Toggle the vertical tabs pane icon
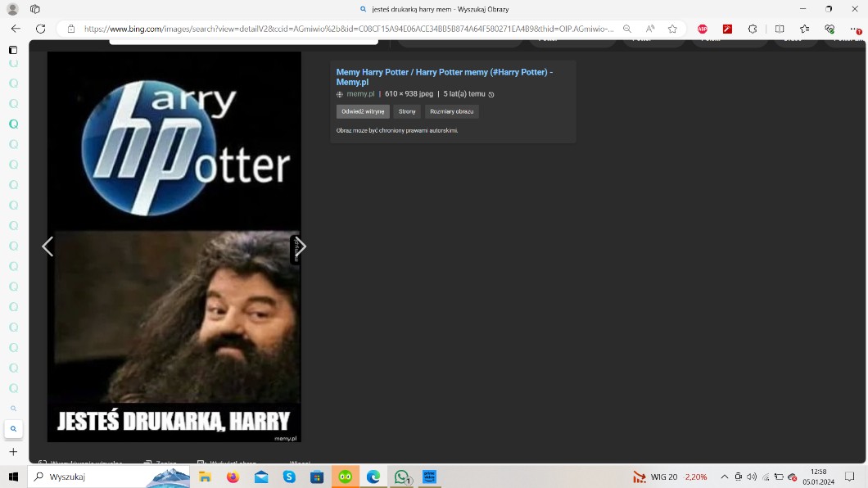Viewport: 868px width, 488px height. (x=13, y=50)
